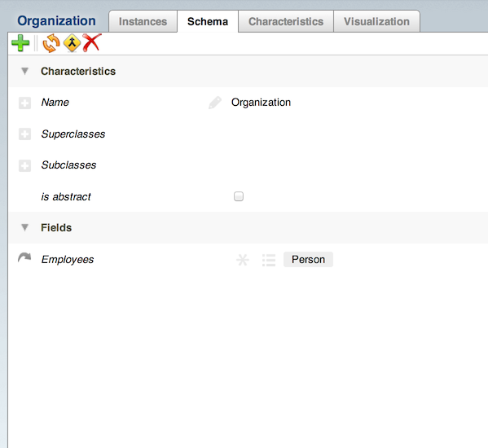Click the list icon in Employees row
Screen dimensions: 488x448
[269, 260]
